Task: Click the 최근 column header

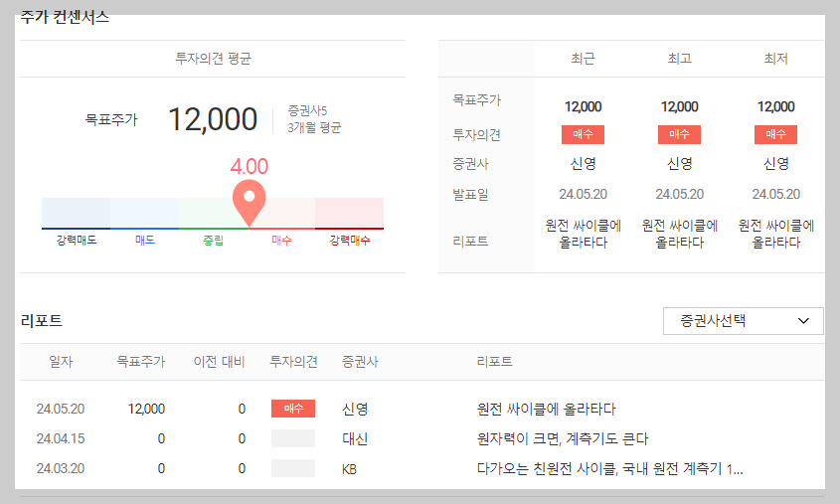Action: click(583, 59)
